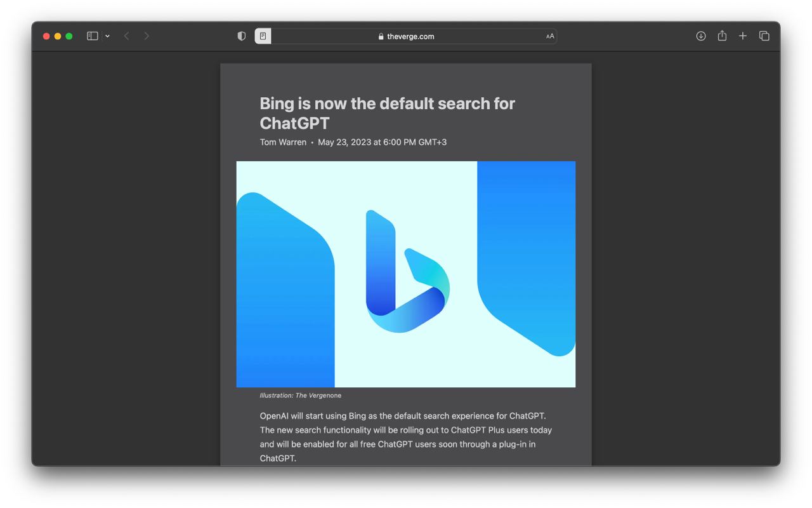812x508 pixels.
Task: Close the Safari window
Action: point(46,36)
